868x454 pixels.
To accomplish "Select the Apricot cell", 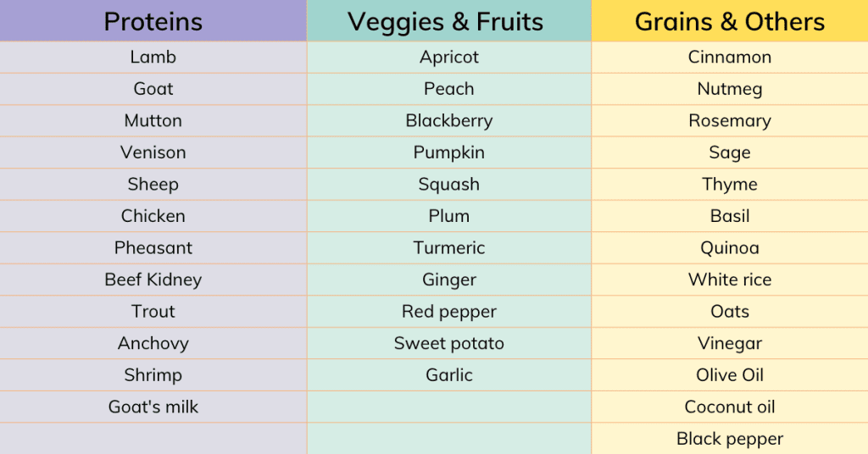I will [449, 57].
